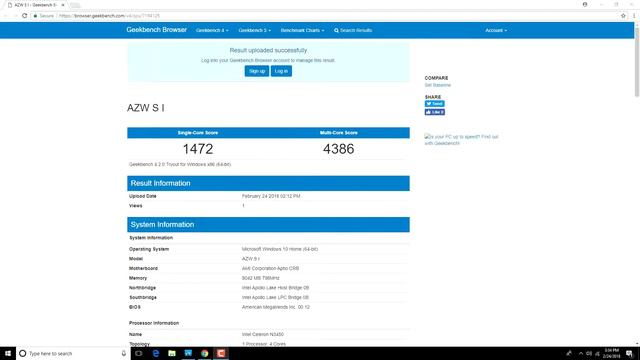This screenshot has width=640, height=360.
Task: Click the Secure padlock icon
Action: 36,16
